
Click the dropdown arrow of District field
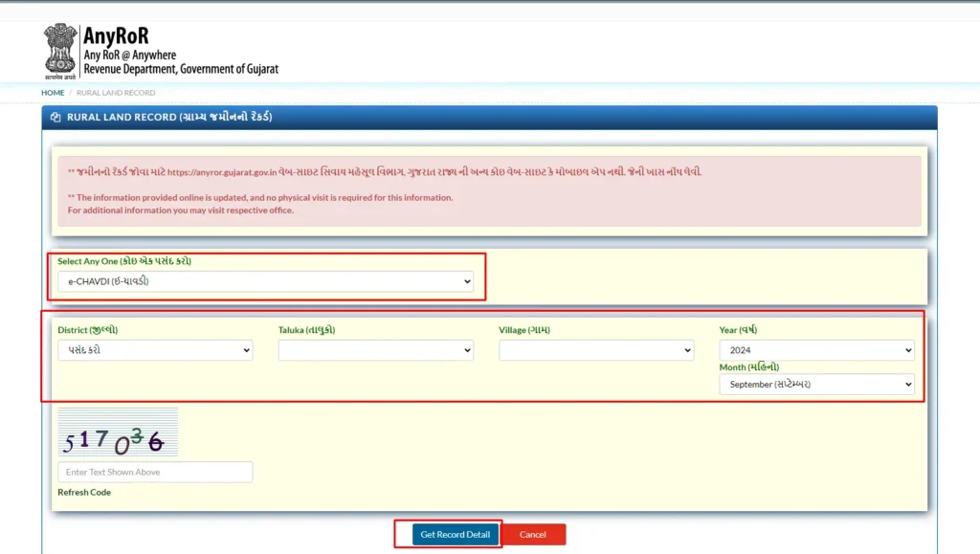[x=246, y=350]
